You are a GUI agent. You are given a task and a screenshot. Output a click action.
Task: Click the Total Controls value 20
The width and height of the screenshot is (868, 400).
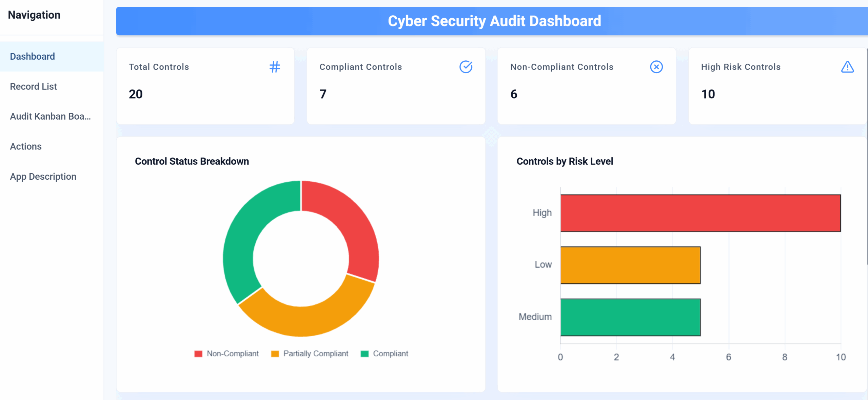tap(136, 94)
